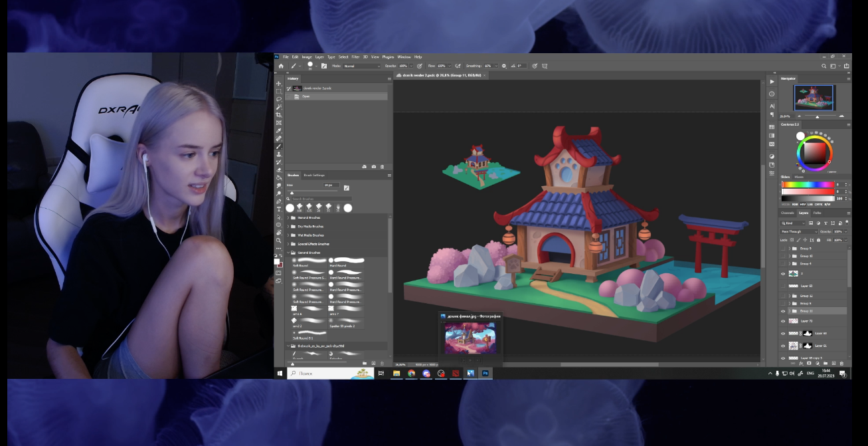
Task: Hide the Group 11 layer
Action: pos(783,311)
